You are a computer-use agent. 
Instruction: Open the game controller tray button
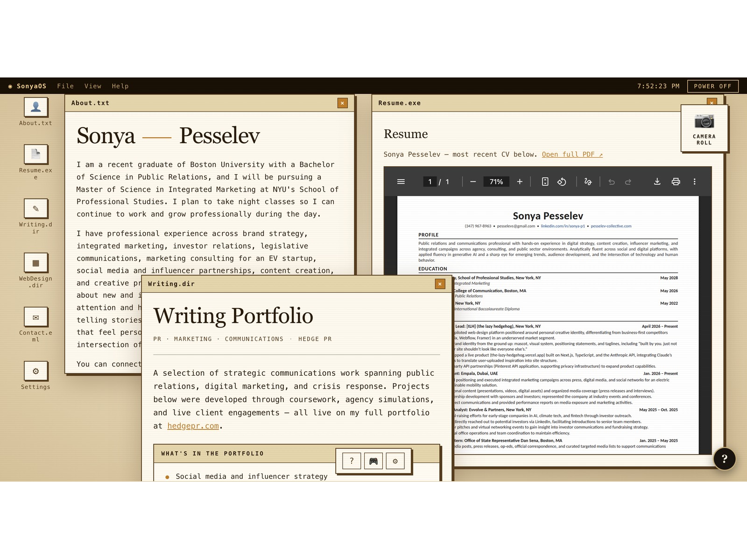(x=373, y=461)
